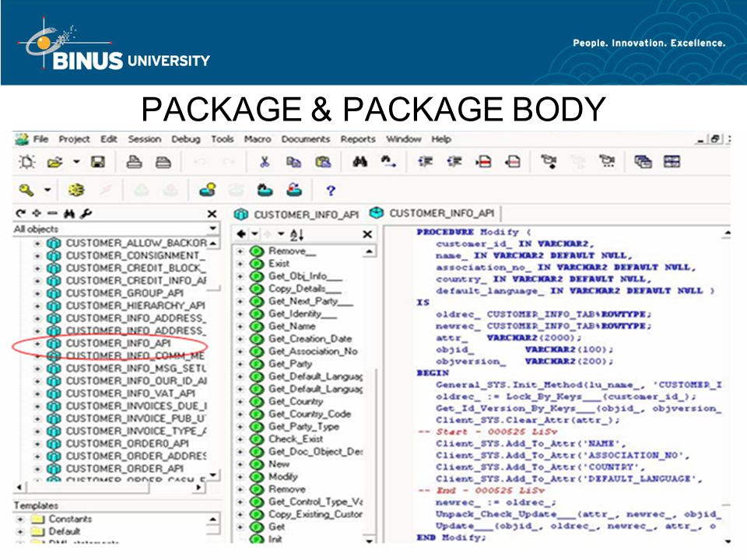Select Get_Association_No in the procedure list
The height and width of the screenshot is (560, 747).
[x=313, y=351]
